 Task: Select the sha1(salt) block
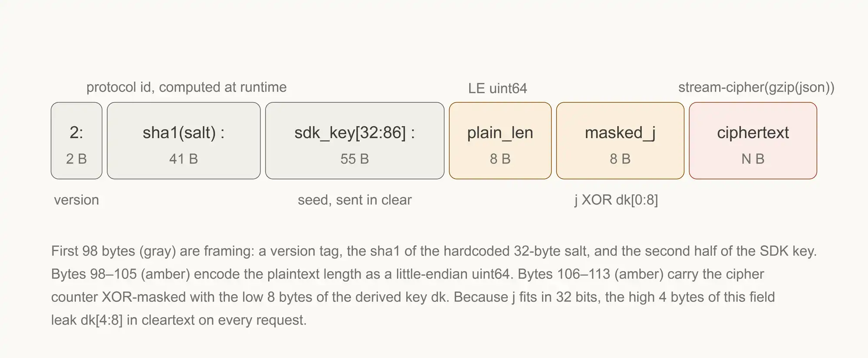tap(184, 141)
